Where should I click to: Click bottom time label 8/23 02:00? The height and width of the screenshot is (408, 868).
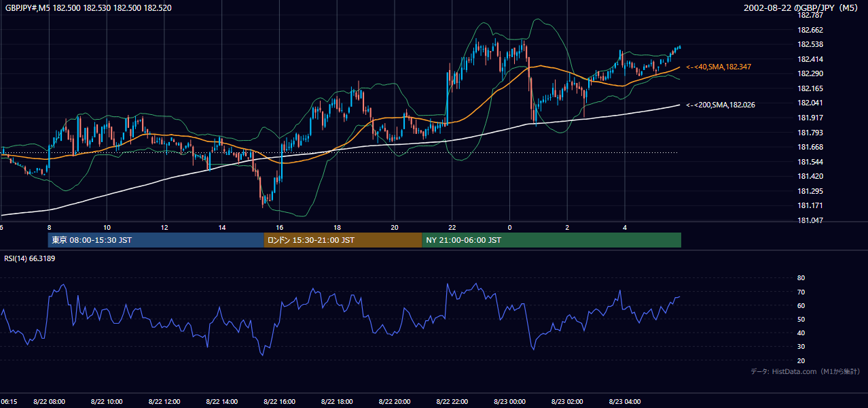pyautogui.click(x=567, y=402)
